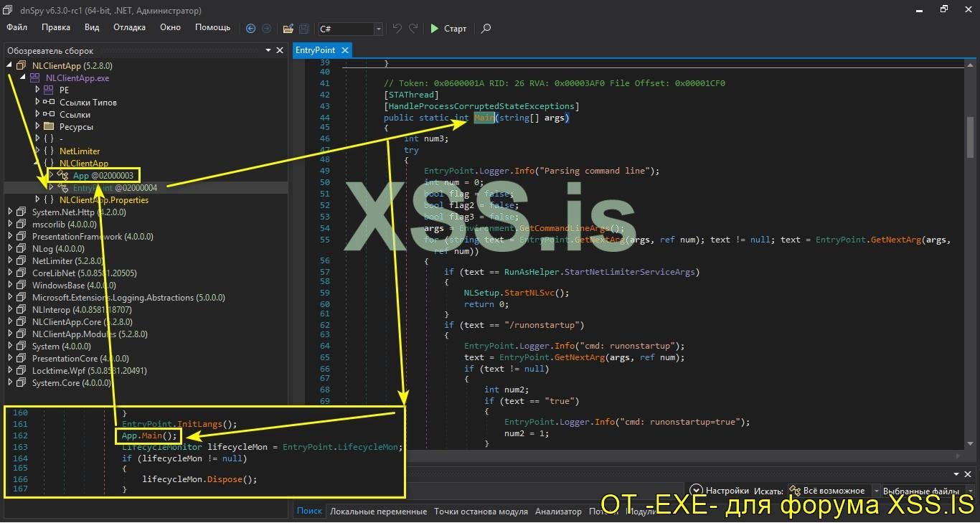
Task: Click the Ресурсы folder icon
Action: tap(48, 126)
